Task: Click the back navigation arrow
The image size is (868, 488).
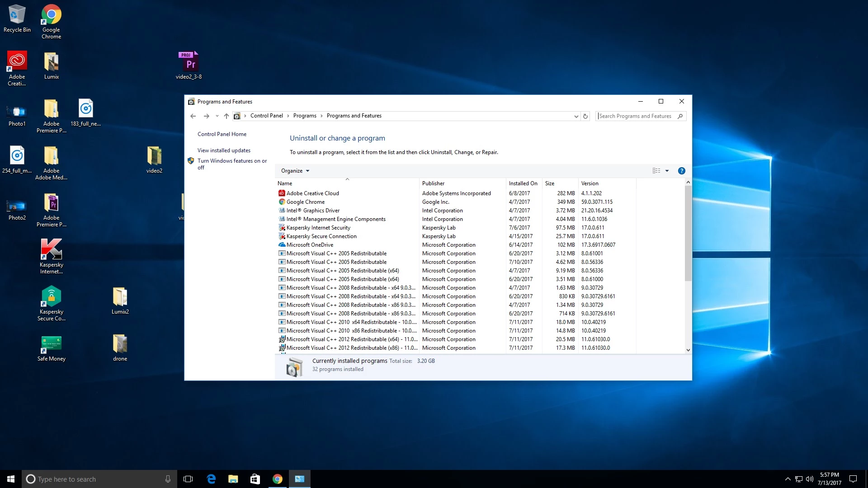Action: 193,116
